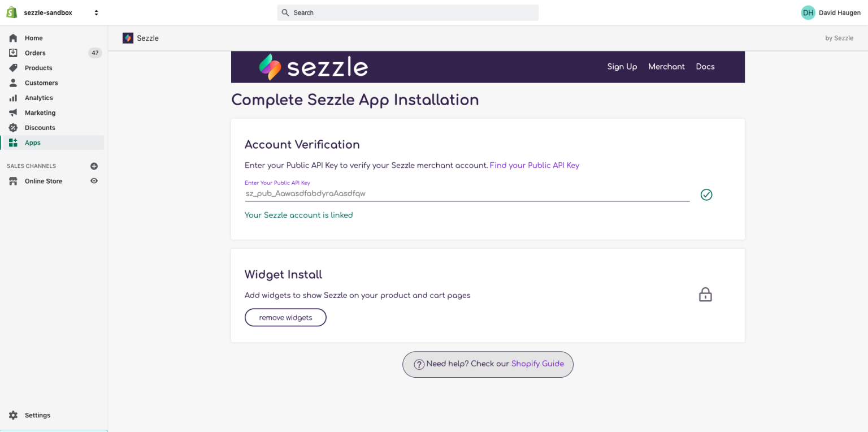868x432 pixels.
Task: Go to Customers in the sidebar
Action: click(x=41, y=83)
